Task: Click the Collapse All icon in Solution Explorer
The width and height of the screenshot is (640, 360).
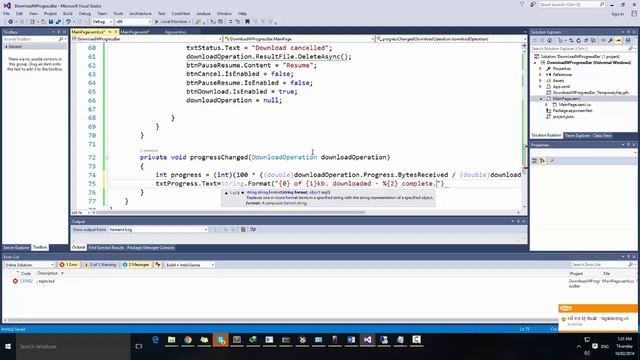Action: pos(586,40)
